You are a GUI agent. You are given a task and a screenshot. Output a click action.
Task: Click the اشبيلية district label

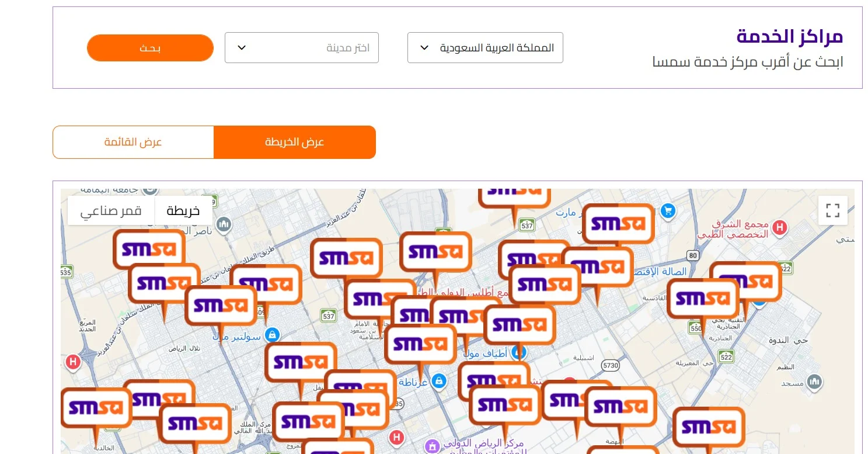click(584, 358)
